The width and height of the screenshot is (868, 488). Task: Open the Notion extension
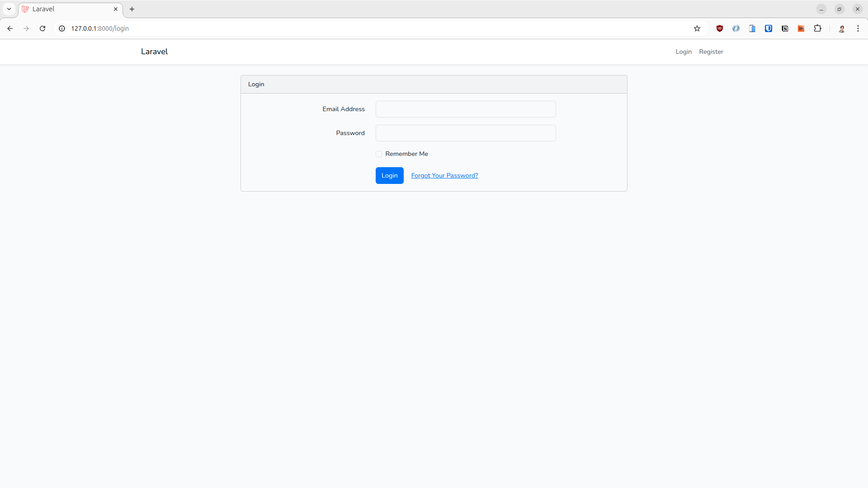785,28
